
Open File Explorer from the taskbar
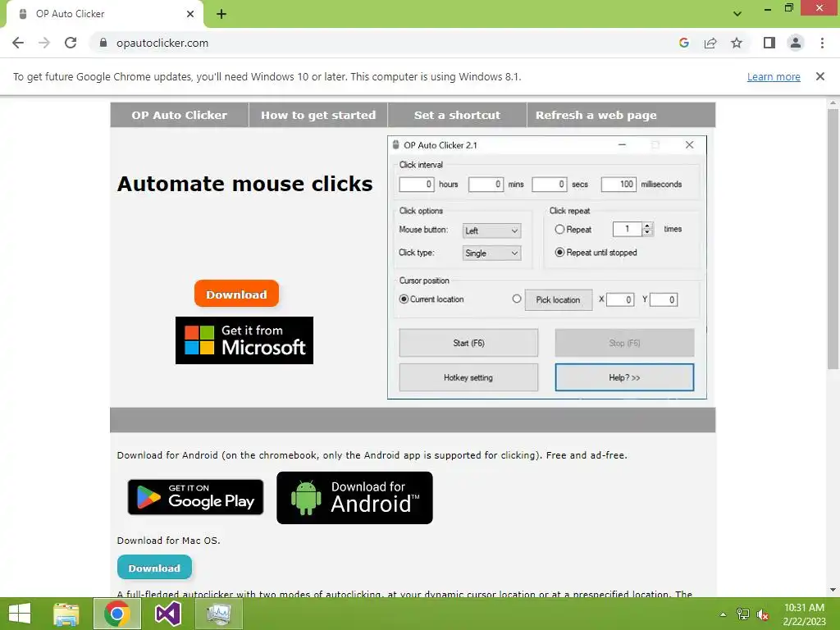pyautogui.click(x=66, y=614)
